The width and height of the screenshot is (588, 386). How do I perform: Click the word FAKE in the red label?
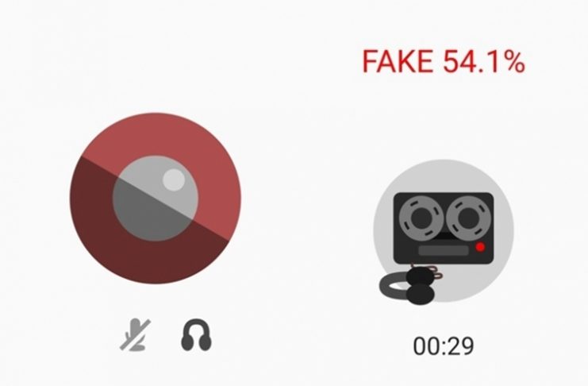coord(397,62)
